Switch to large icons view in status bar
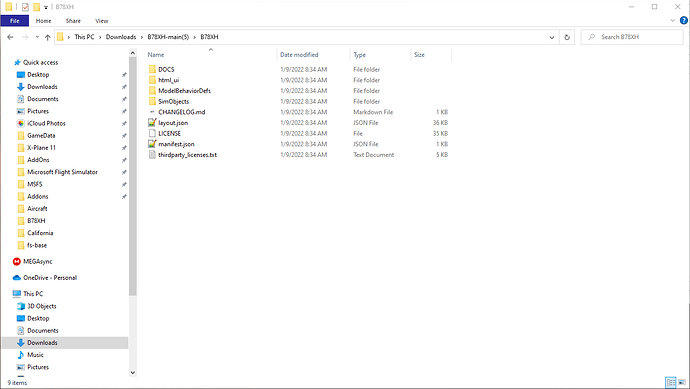 point(682,382)
